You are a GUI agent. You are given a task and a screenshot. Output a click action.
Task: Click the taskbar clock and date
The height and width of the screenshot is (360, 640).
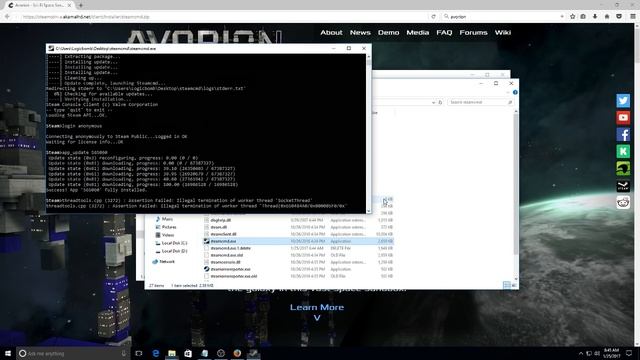611,353
